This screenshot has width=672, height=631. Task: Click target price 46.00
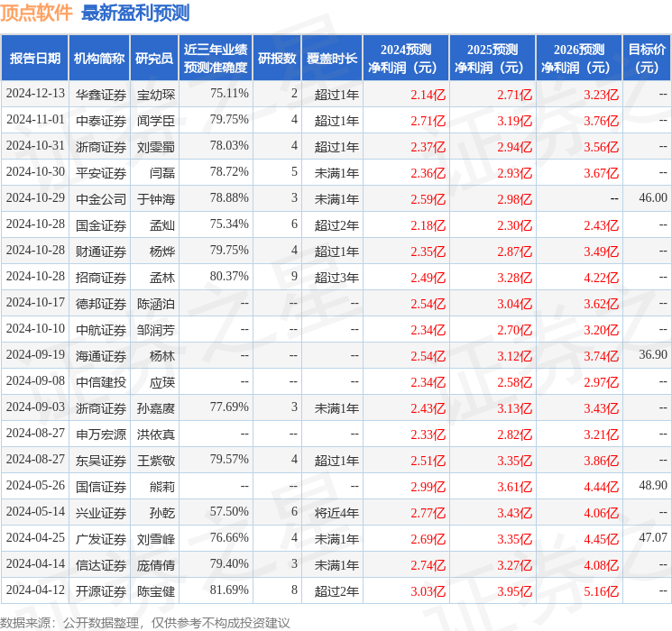653,198
